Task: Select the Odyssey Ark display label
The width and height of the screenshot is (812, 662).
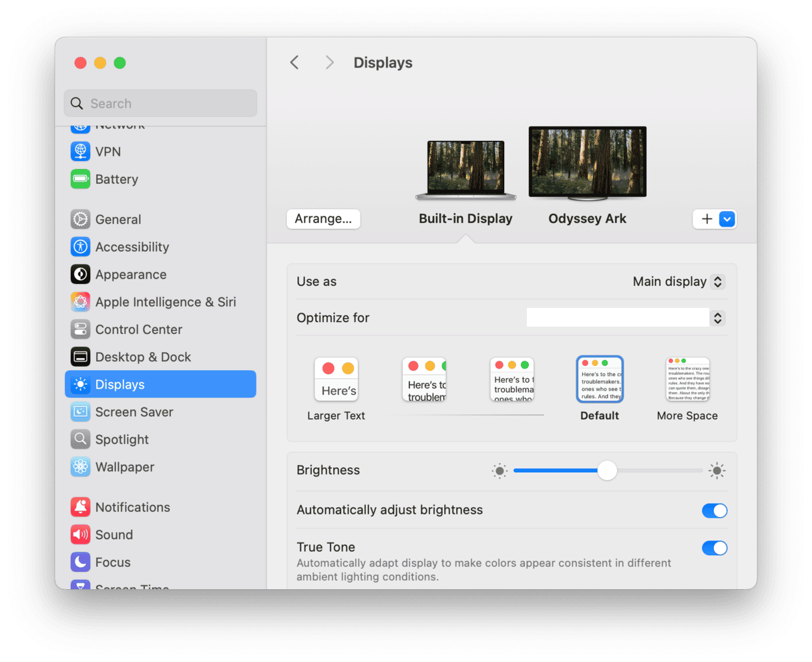Action: (587, 218)
